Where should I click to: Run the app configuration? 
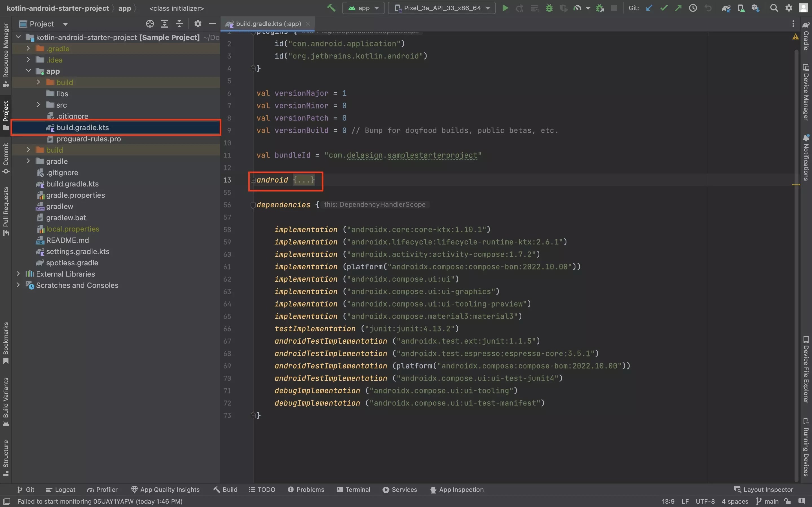[505, 8]
